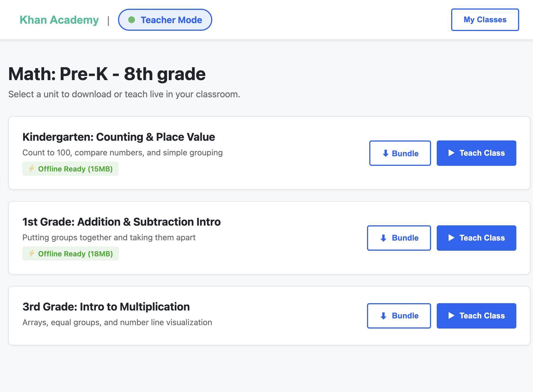Open My Classes
The width and height of the screenshot is (533, 392).
[x=485, y=20]
